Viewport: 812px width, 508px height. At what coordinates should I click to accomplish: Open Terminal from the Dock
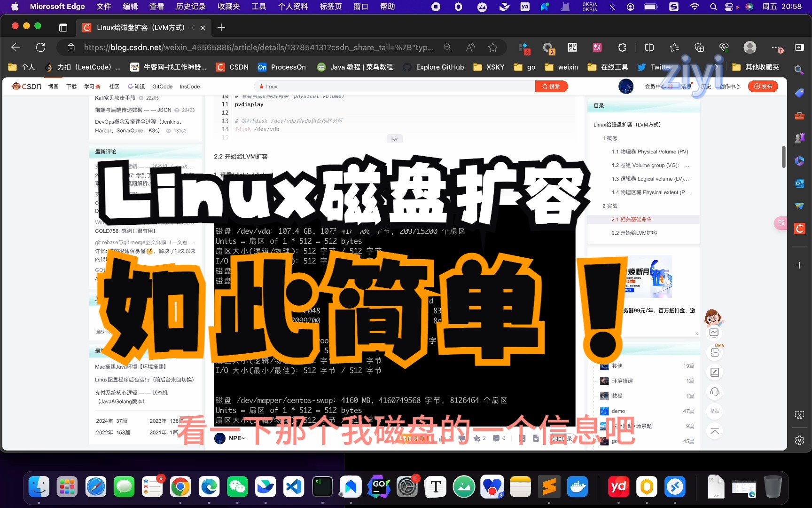(x=322, y=486)
